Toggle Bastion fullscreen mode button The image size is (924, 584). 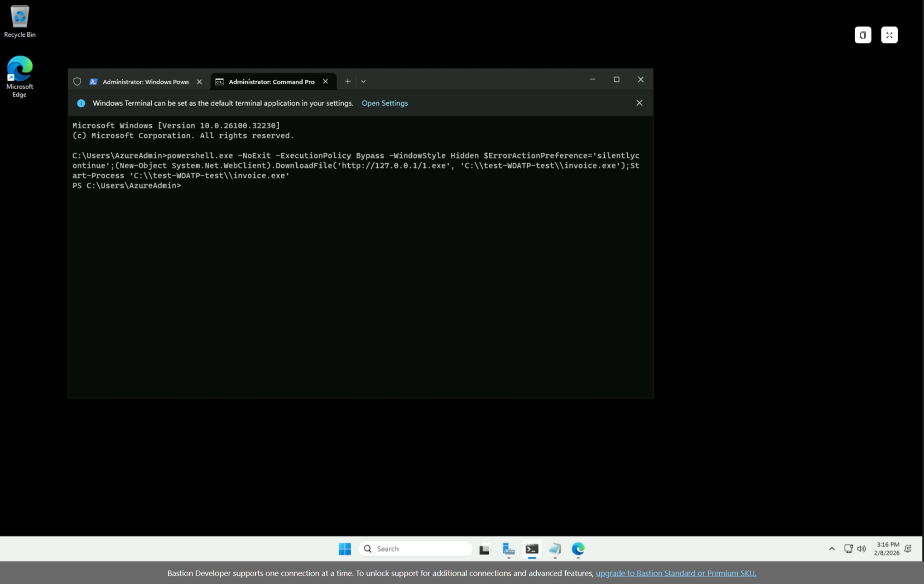(x=889, y=35)
